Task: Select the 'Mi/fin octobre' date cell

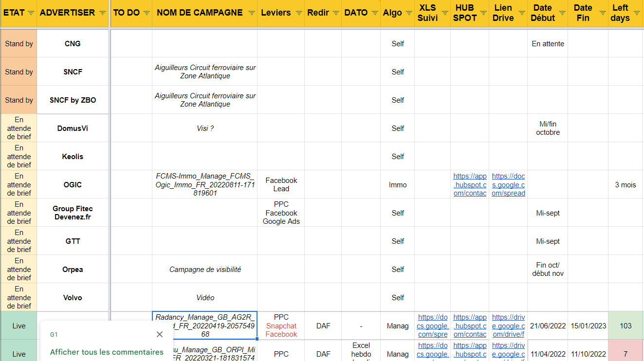Action: 548,128
